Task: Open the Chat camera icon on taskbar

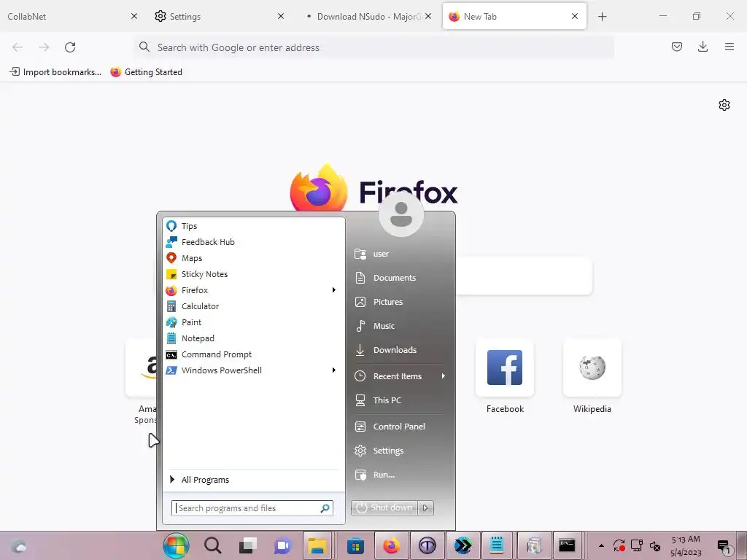Action: click(282, 545)
